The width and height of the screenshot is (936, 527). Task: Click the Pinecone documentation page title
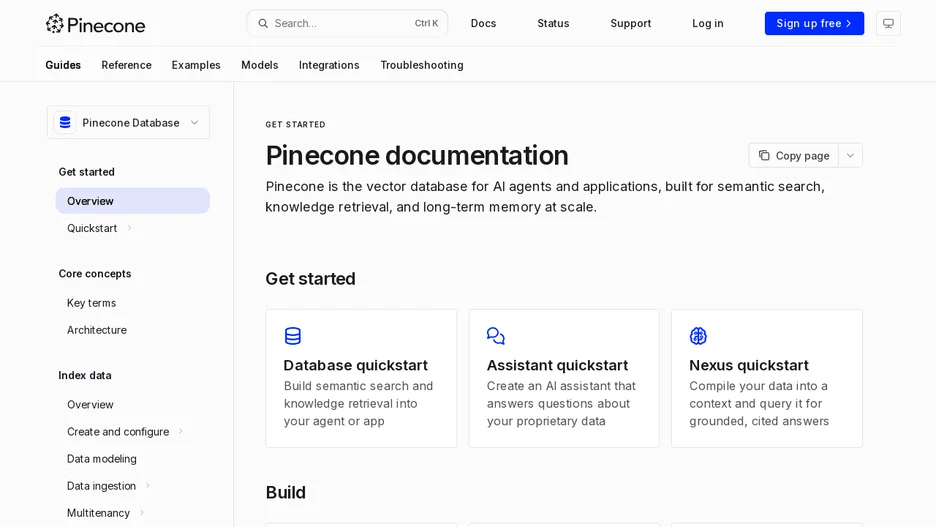point(417,155)
